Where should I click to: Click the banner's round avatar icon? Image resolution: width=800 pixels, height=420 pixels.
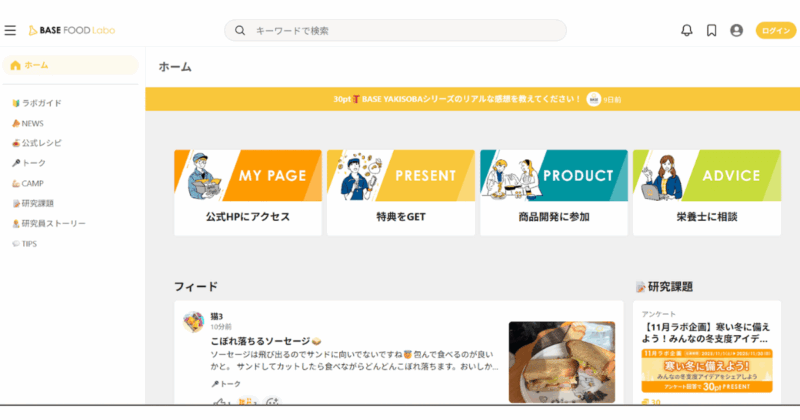[x=593, y=99]
